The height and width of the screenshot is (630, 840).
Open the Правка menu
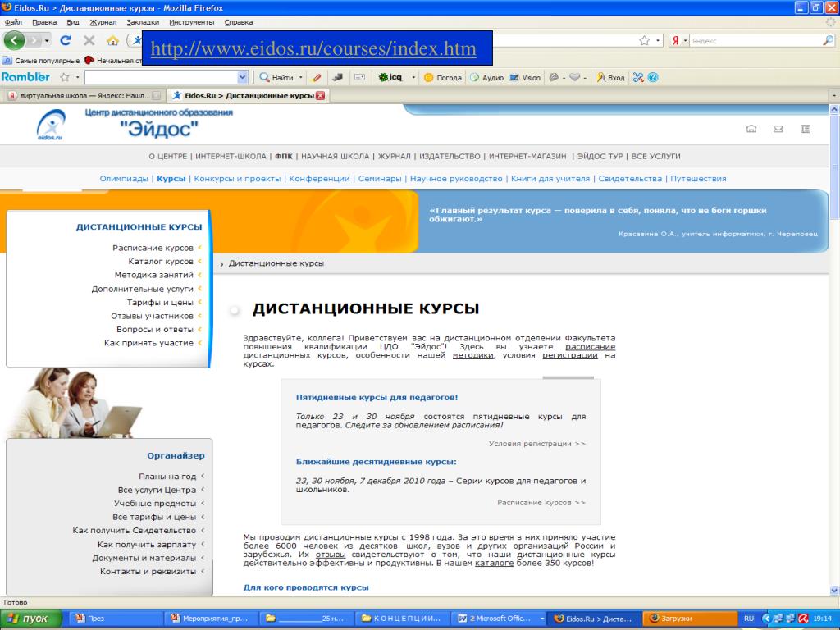(44, 22)
